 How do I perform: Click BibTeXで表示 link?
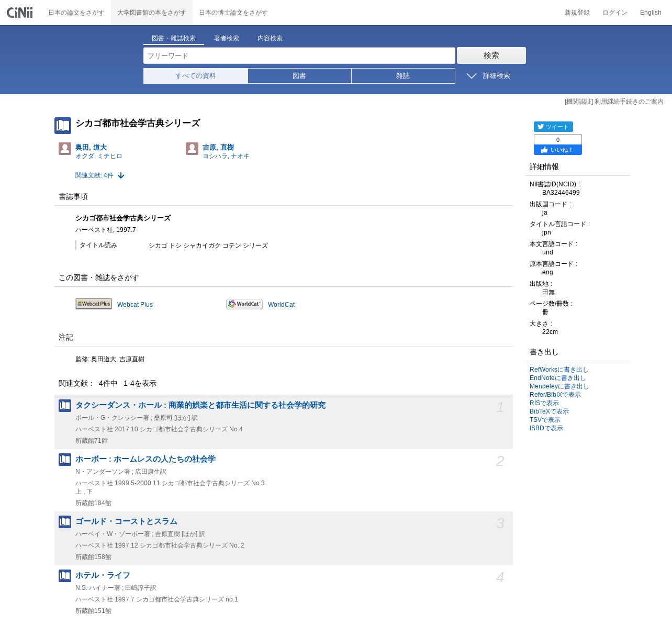549,411
